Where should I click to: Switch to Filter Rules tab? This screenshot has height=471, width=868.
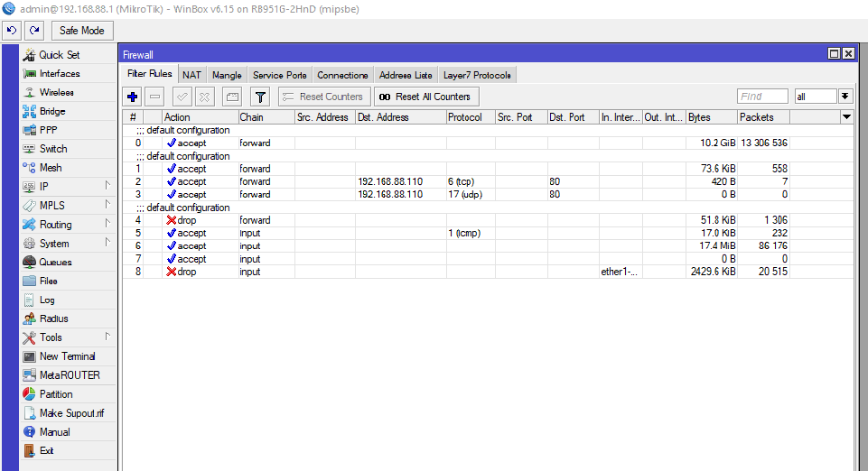(149, 73)
